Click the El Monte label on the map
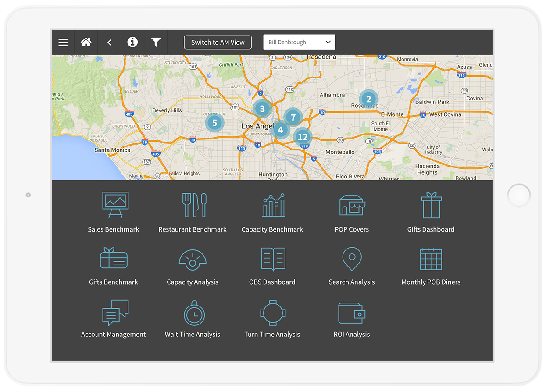The image size is (546, 392). (392, 114)
